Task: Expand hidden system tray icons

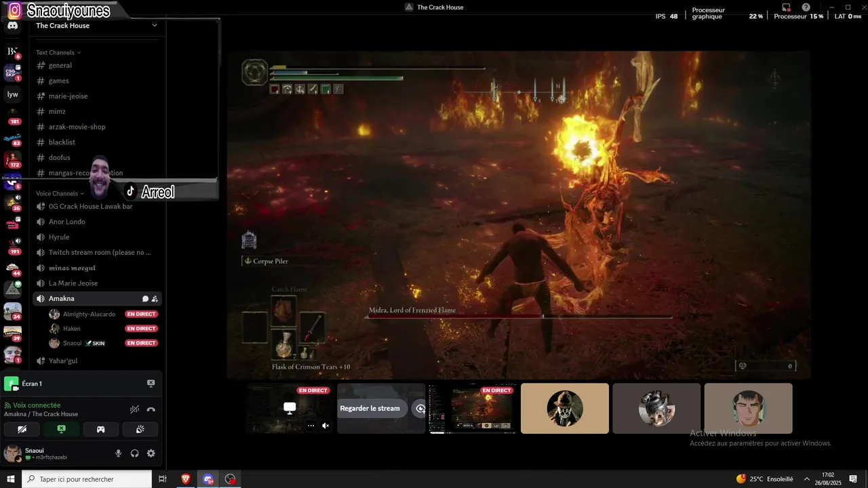Action: [807, 479]
